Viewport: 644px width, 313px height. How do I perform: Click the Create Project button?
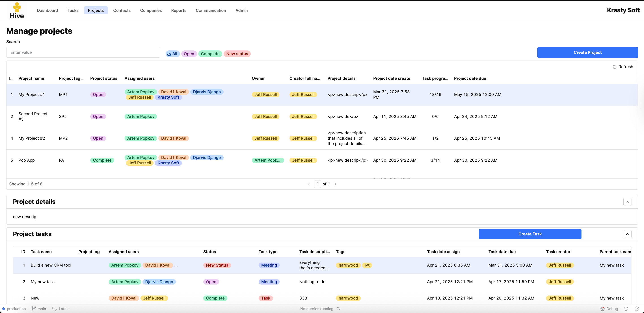pyautogui.click(x=588, y=52)
